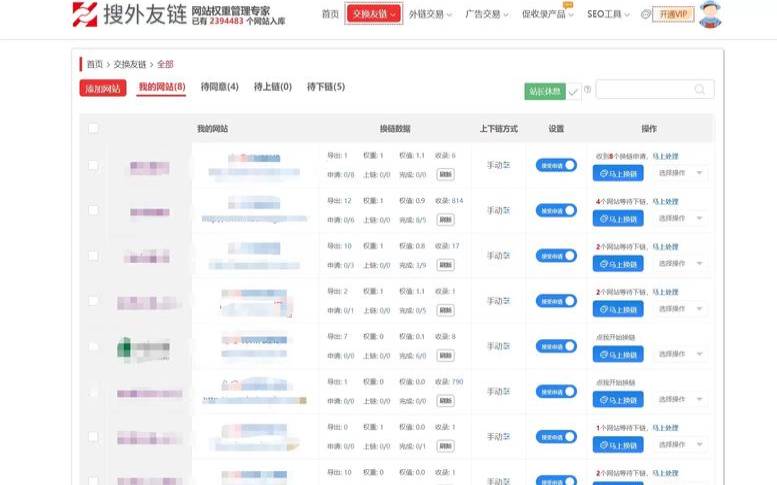Focus the website search input field
Image resolution: width=777 pixels, height=485 pixels.
[x=655, y=89]
